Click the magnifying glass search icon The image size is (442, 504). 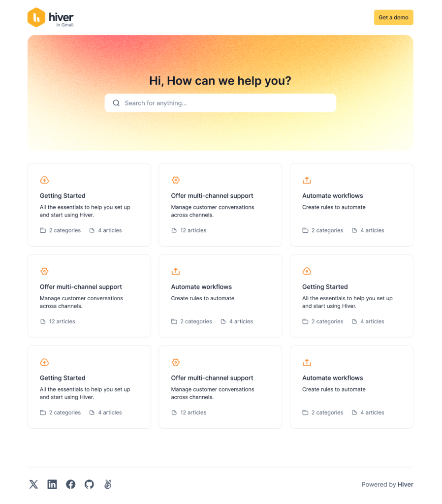tap(116, 103)
